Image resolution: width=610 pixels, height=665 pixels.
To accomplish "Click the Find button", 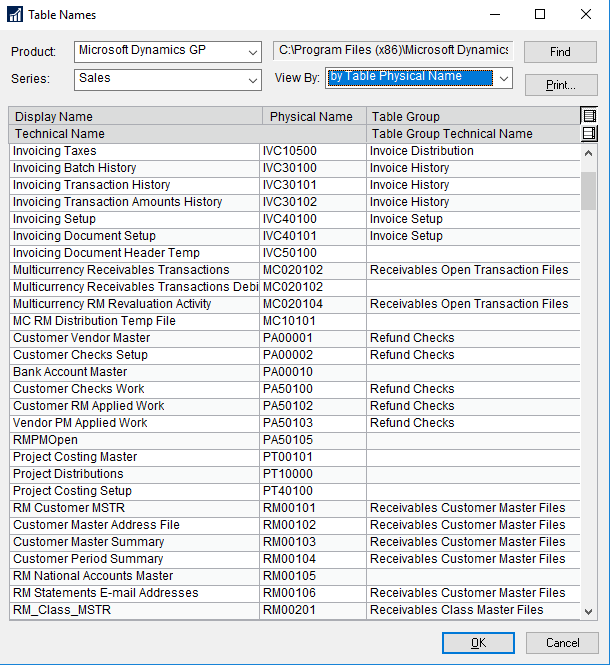I will click(x=560, y=52).
